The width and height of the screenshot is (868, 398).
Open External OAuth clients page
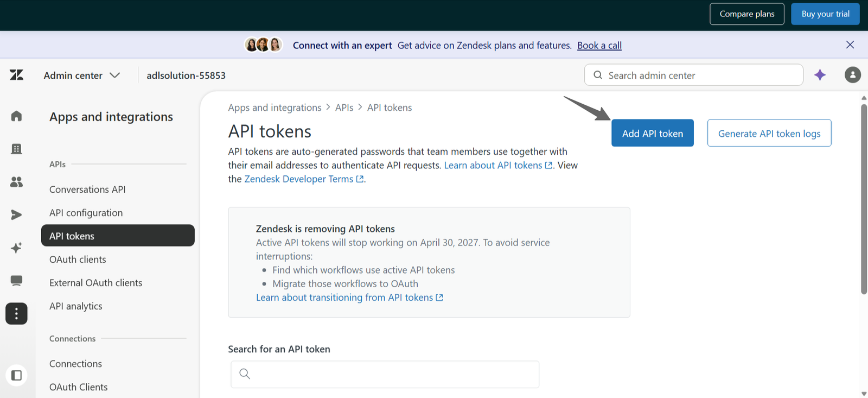pyautogui.click(x=95, y=283)
